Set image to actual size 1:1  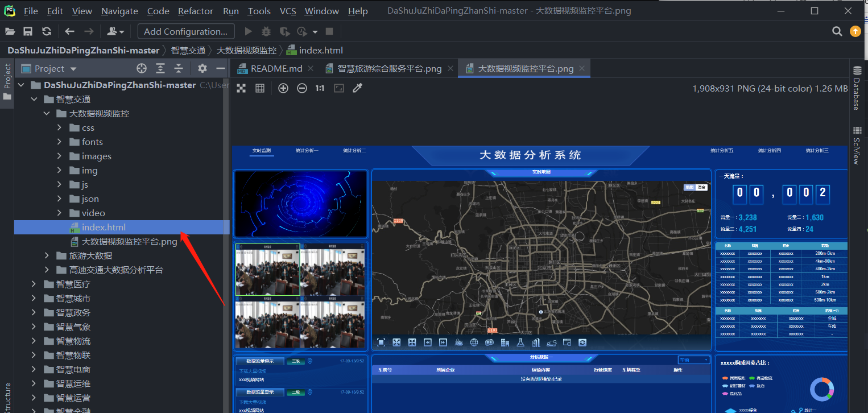coord(320,88)
